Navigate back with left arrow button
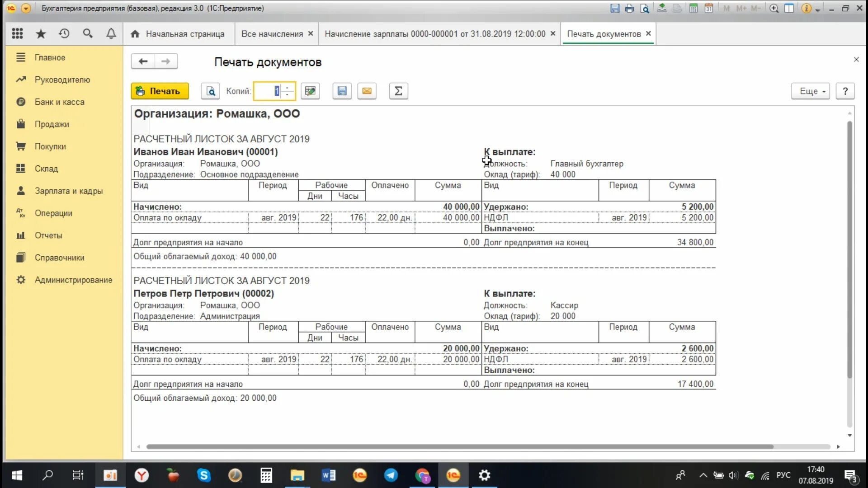868x488 pixels. pyautogui.click(x=143, y=61)
